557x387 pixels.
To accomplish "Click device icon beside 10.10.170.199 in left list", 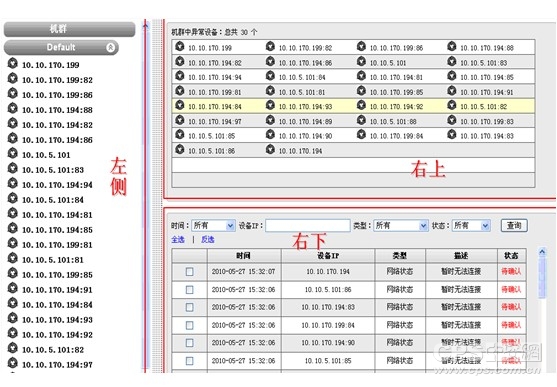I will 13,63.
